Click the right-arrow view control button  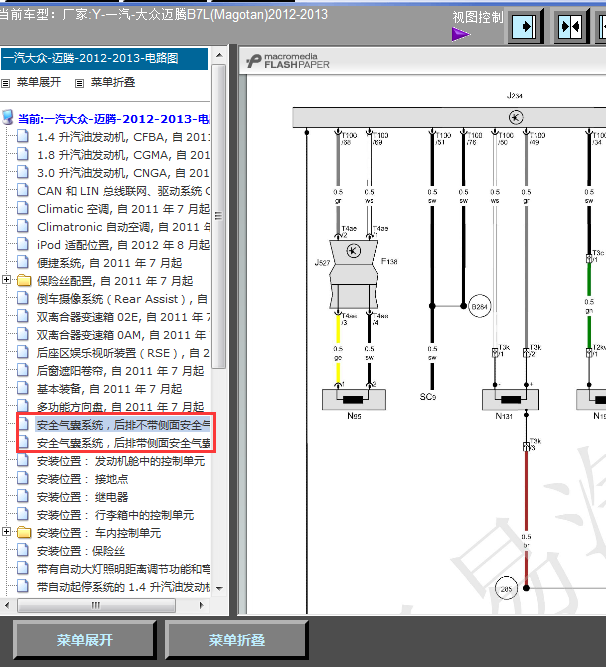click(525, 27)
